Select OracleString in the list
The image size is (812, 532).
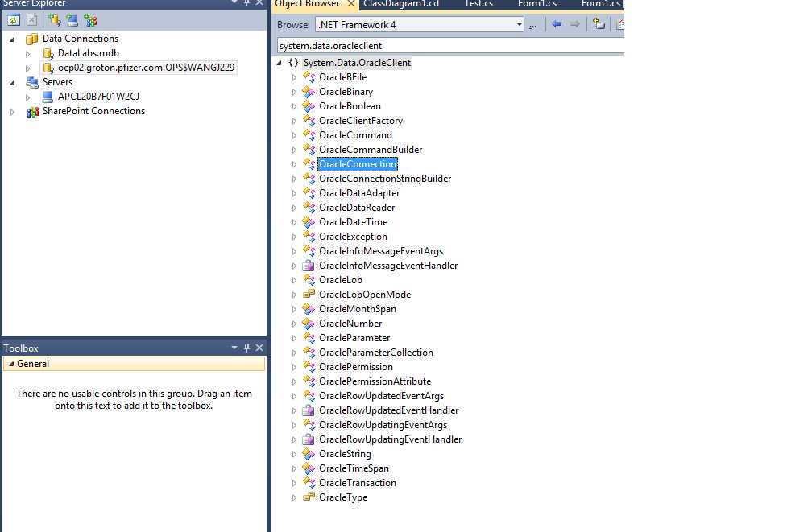pos(345,454)
